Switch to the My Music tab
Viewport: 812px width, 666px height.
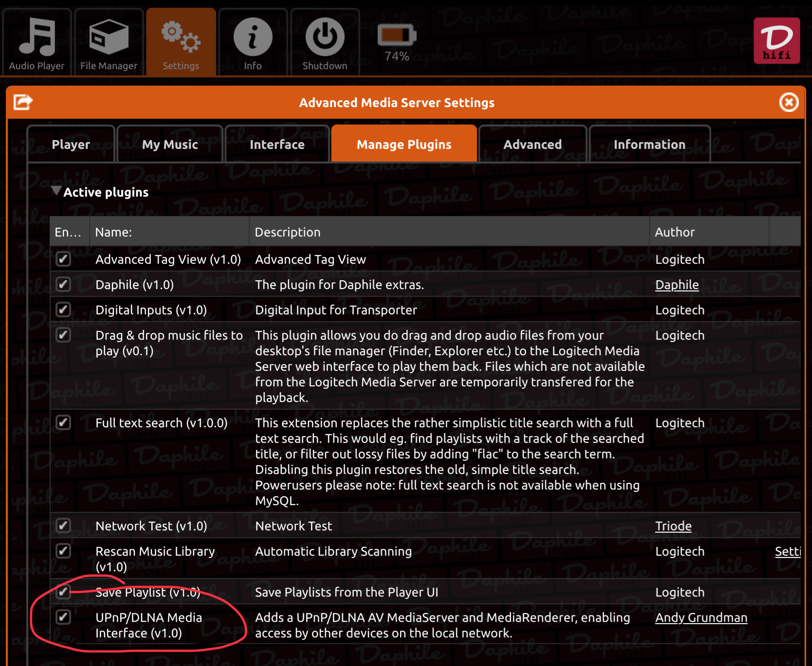pyautogui.click(x=170, y=144)
